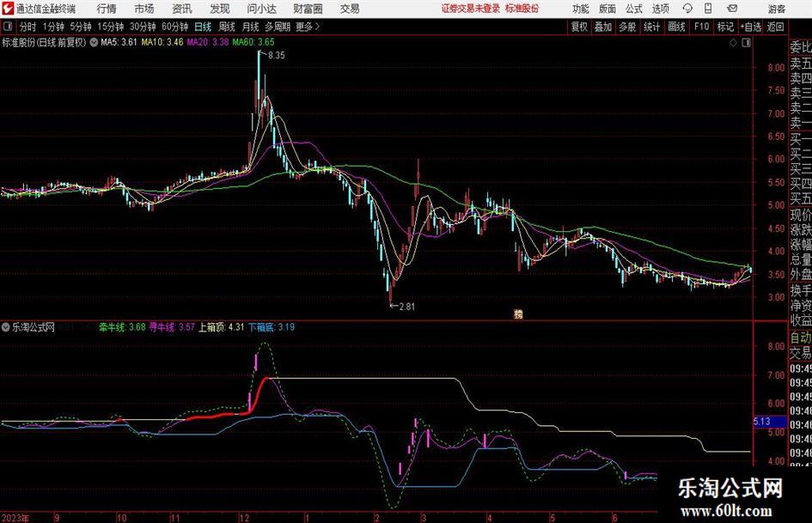The image size is (812, 523).
Task: Open the 版面 menu
Action: [x=607, y=9]
